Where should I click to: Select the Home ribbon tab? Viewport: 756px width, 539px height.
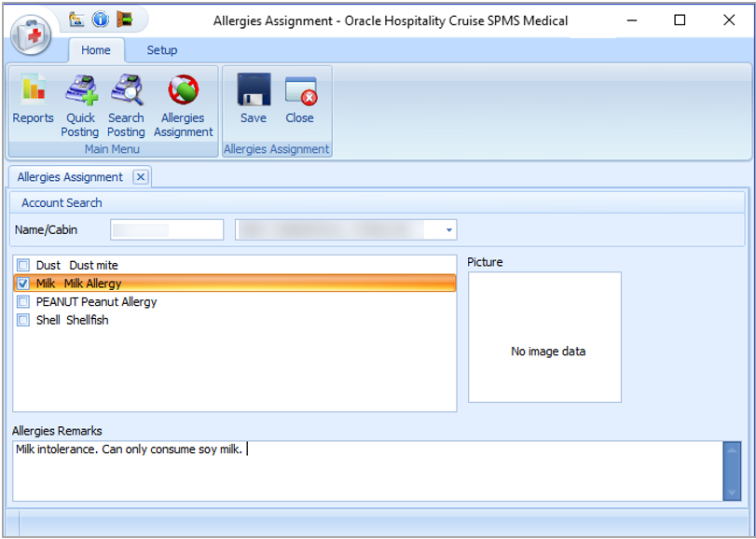[x=96, y=50]
